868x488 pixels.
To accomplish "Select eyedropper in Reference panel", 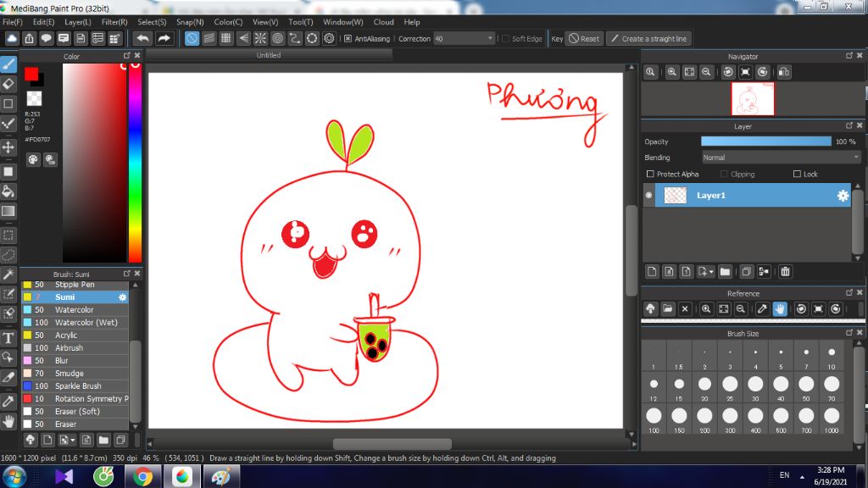I will (x=762, y=308).
